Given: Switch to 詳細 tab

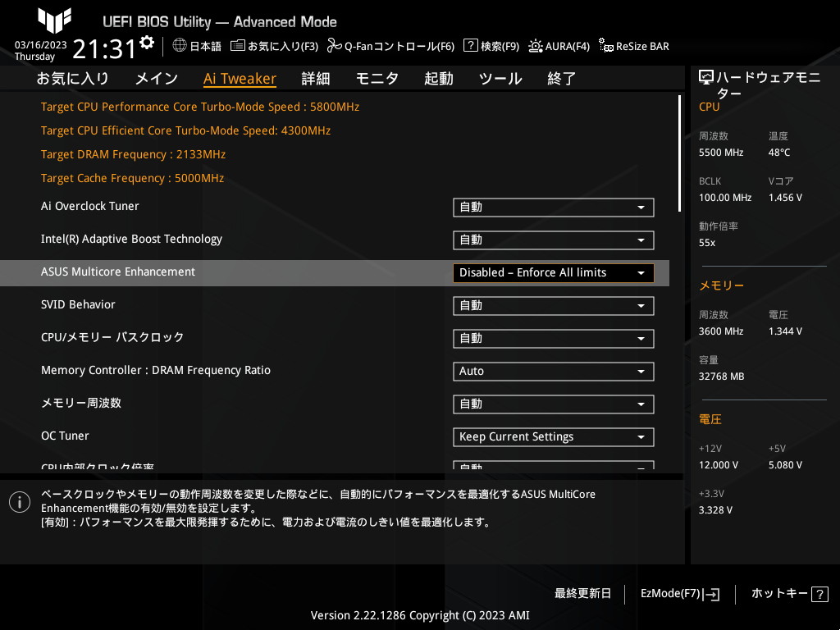Looking at the screenshot, I should 316,78.
